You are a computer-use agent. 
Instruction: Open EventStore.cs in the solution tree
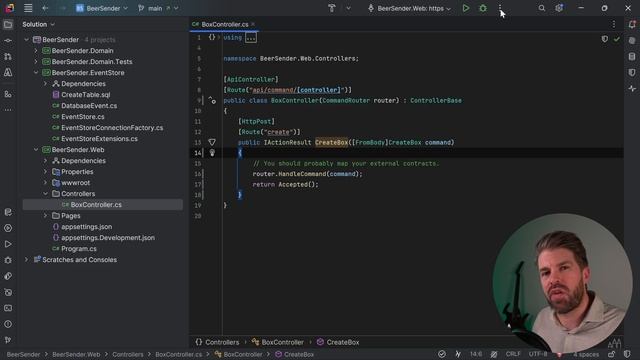pos(82,117)
